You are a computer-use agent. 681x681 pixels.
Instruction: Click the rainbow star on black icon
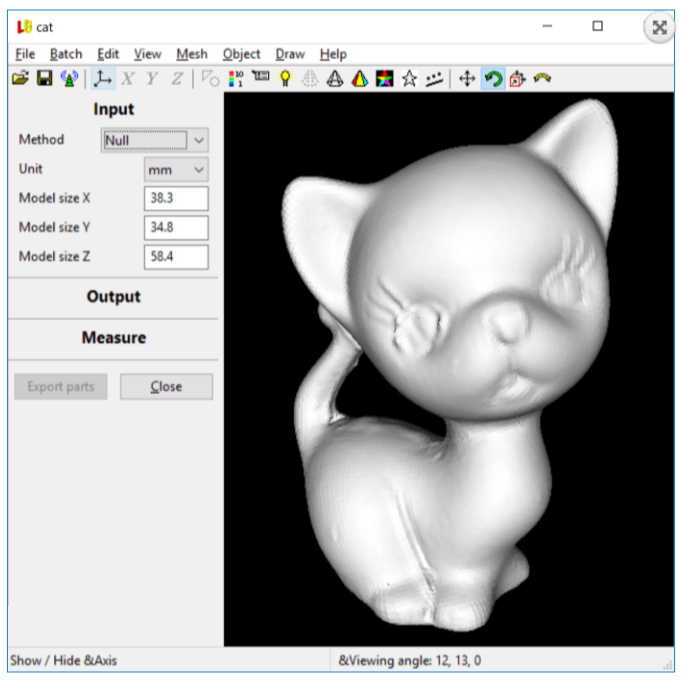(x=384, y=79)
